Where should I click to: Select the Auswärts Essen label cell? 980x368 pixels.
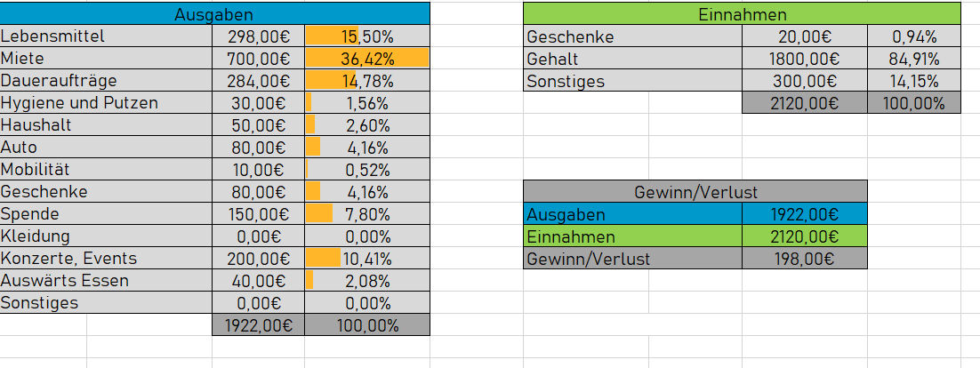106,281
